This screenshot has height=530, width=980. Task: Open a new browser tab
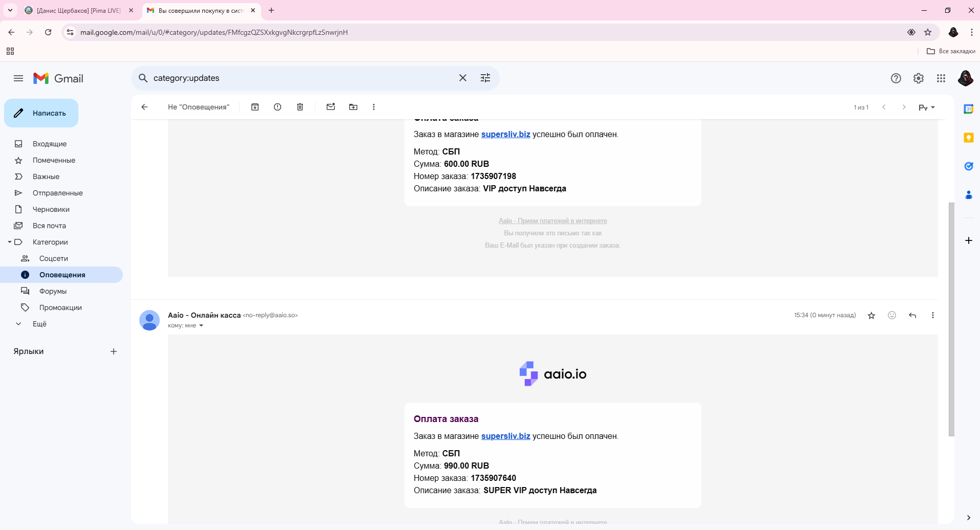point(271,10)
